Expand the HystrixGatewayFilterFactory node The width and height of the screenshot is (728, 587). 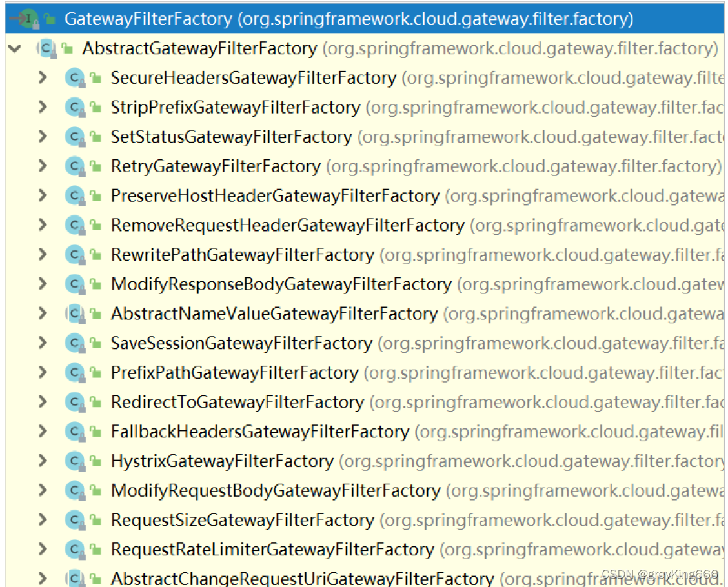[x=43, y=461]
